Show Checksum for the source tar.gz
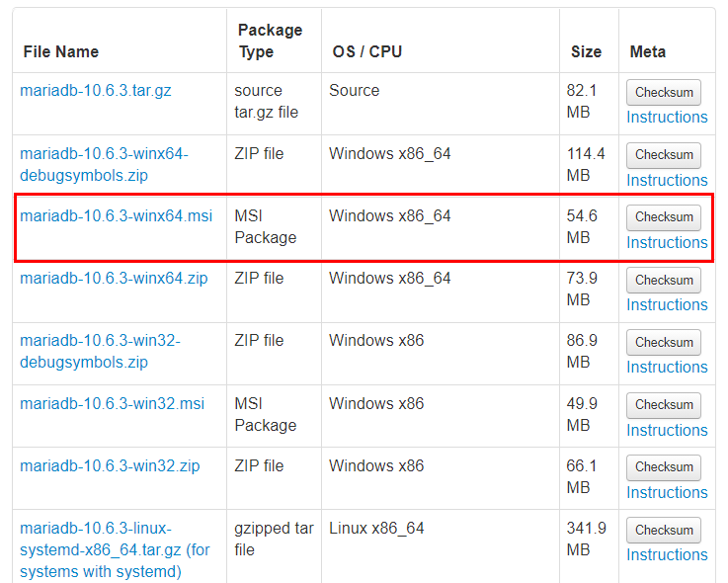The image size is (728, 583). coord(664,93)
